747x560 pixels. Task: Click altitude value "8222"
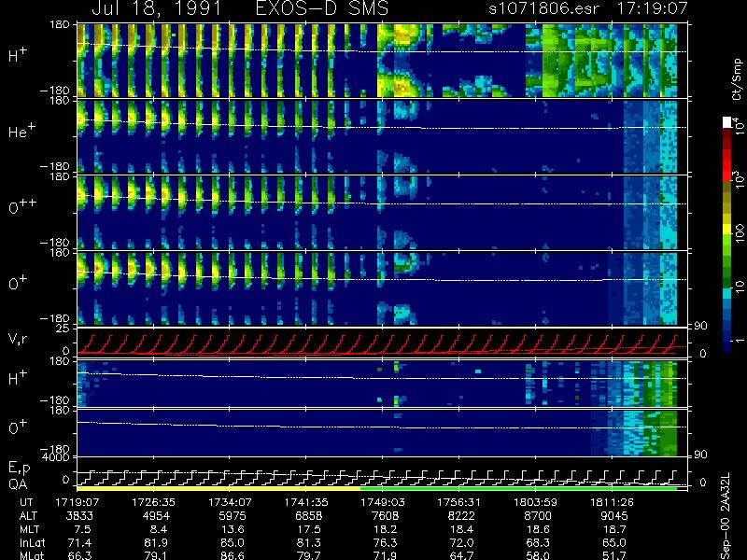[461, 516]
